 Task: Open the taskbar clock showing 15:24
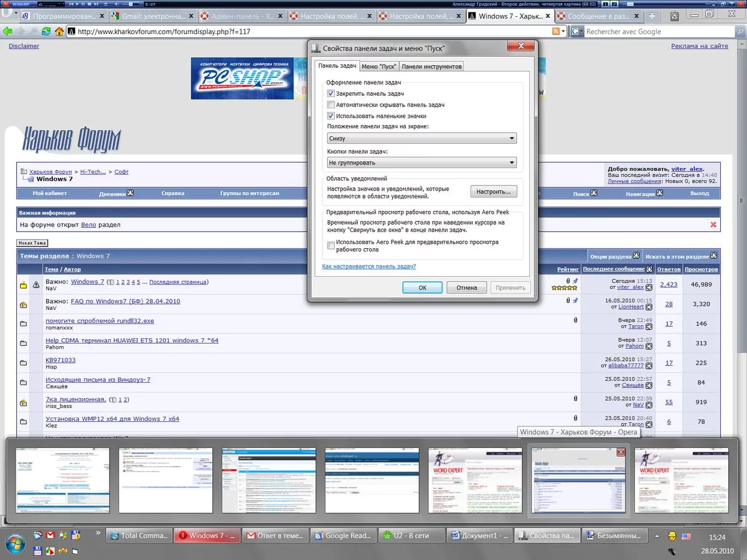point(717,536)
